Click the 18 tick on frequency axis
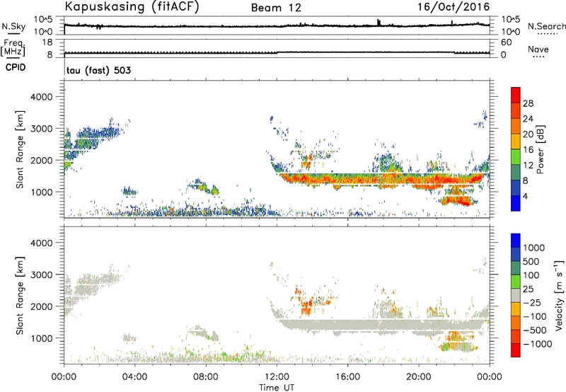The height and width of the screenshot is (392, 566). pos(47,42)
